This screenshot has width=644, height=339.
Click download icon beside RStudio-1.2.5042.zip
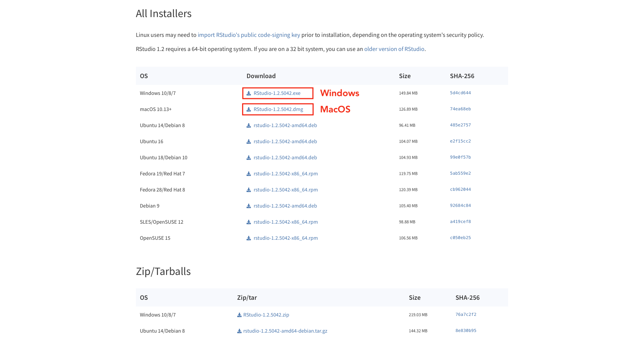(239, 315)
